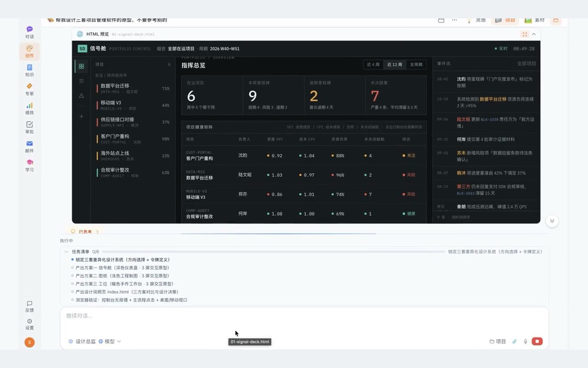The height and width of the screenshot is (368, 588).
Task: Collapse the 任务清单 task list
Action: pos(67,252)
